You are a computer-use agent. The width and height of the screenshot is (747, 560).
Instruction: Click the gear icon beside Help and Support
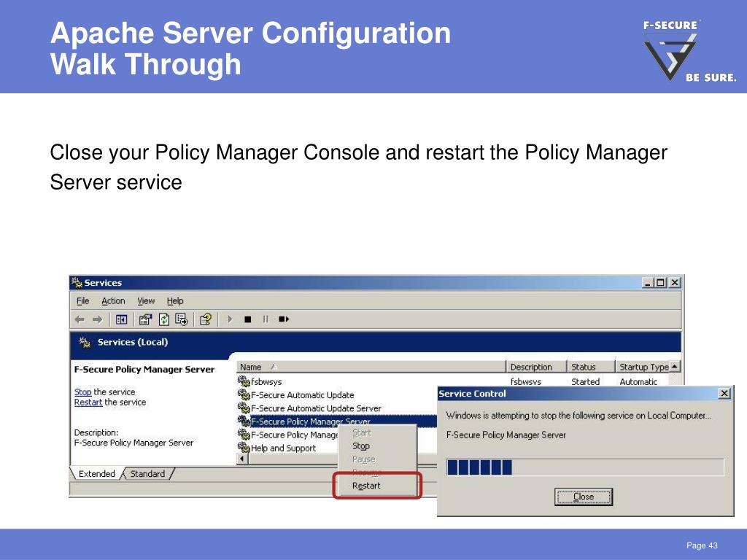point(244,448)
